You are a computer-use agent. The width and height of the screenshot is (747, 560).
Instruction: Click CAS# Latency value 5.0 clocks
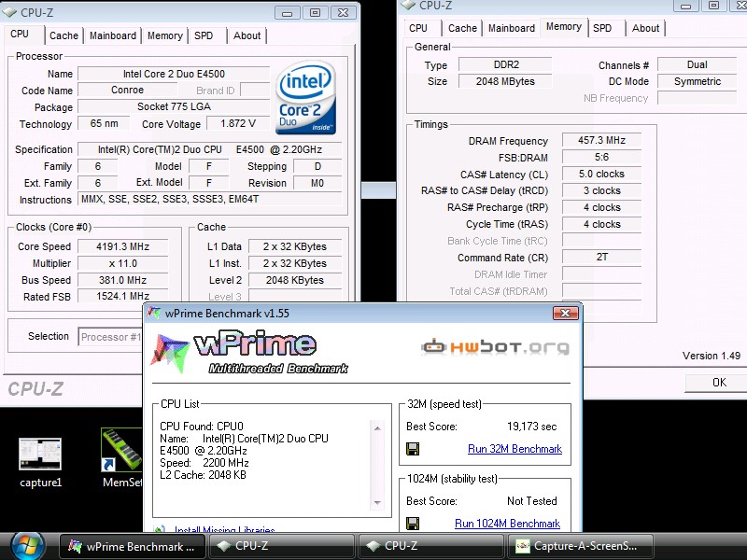(601, 174)
